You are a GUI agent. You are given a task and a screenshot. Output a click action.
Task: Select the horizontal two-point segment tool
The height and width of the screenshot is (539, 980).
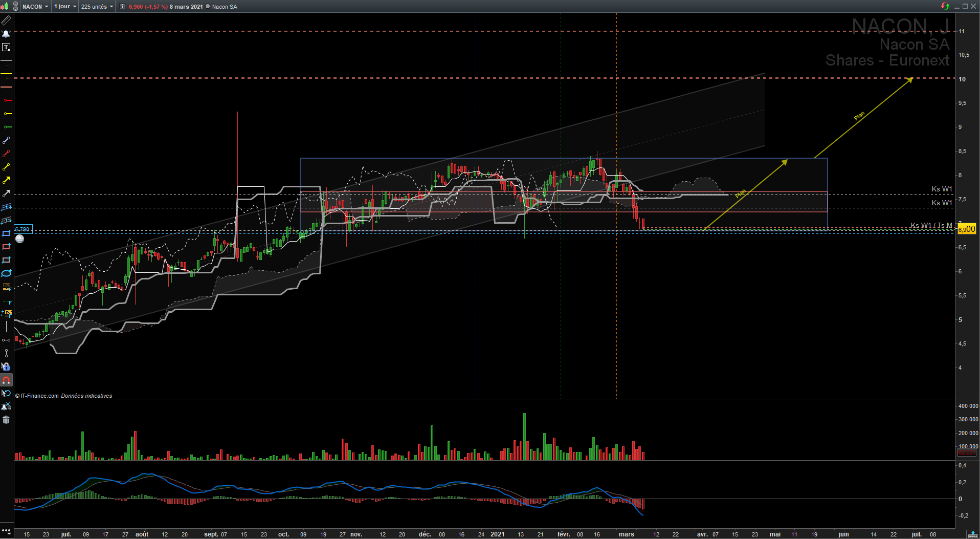coord(6,340)
